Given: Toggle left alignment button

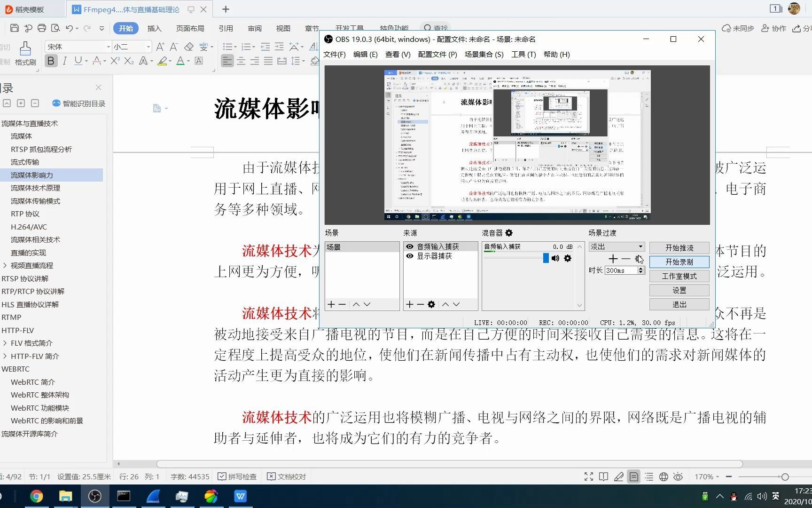Looking at the screenshot, I should coord(227,61).
